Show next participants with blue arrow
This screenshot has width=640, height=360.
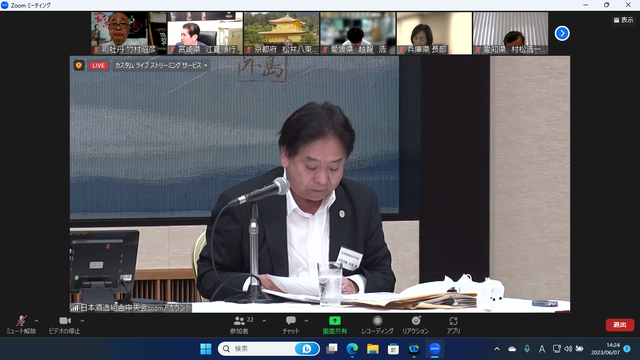click(x=562, y=33)
